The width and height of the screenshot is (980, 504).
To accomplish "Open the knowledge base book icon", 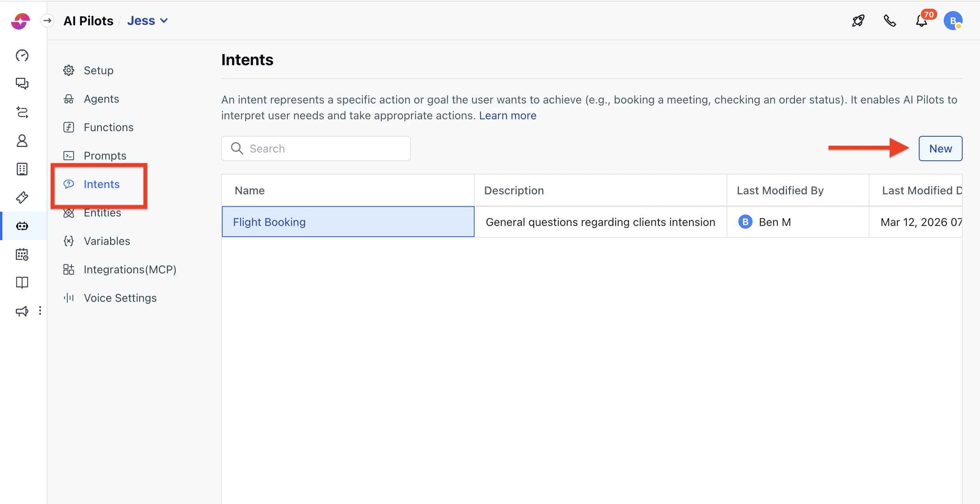I will 22,282.
